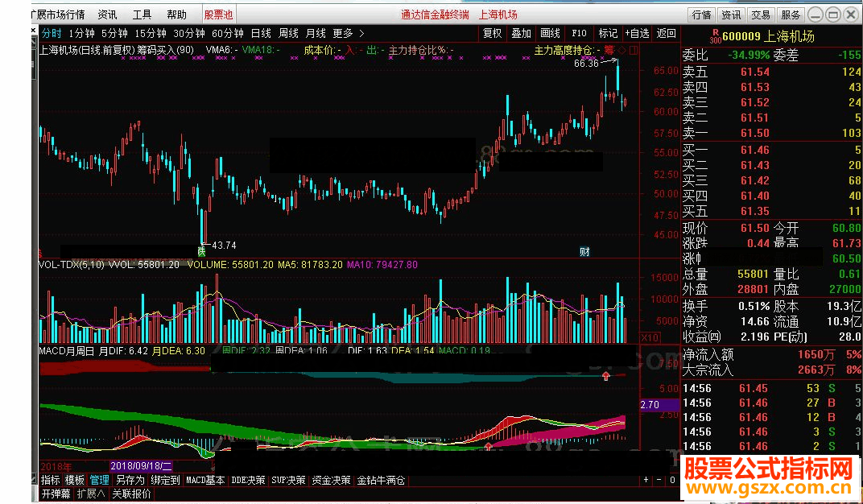
Task: Add the stock with +自选
Action: coord(637,34)
